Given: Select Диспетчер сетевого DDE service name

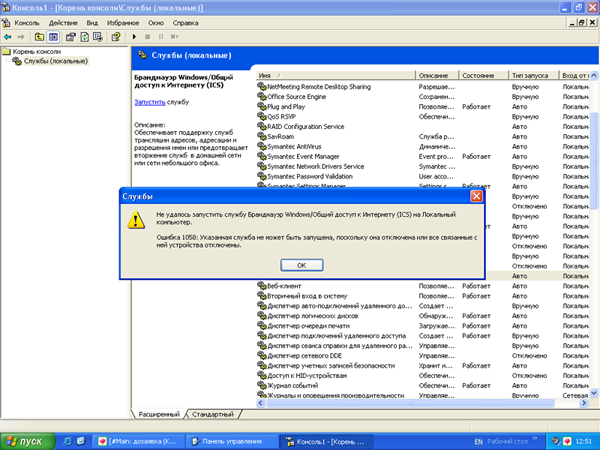Looking at the screenshot, I should [307, 355].
